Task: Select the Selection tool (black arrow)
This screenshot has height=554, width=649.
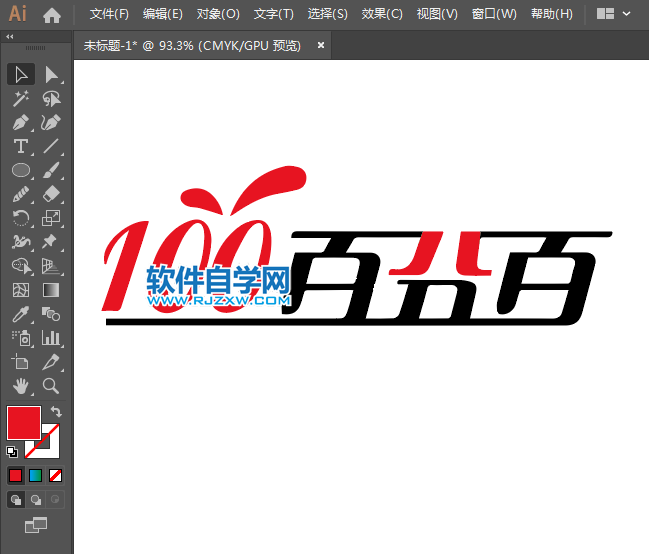Action: tap(21, 75)
